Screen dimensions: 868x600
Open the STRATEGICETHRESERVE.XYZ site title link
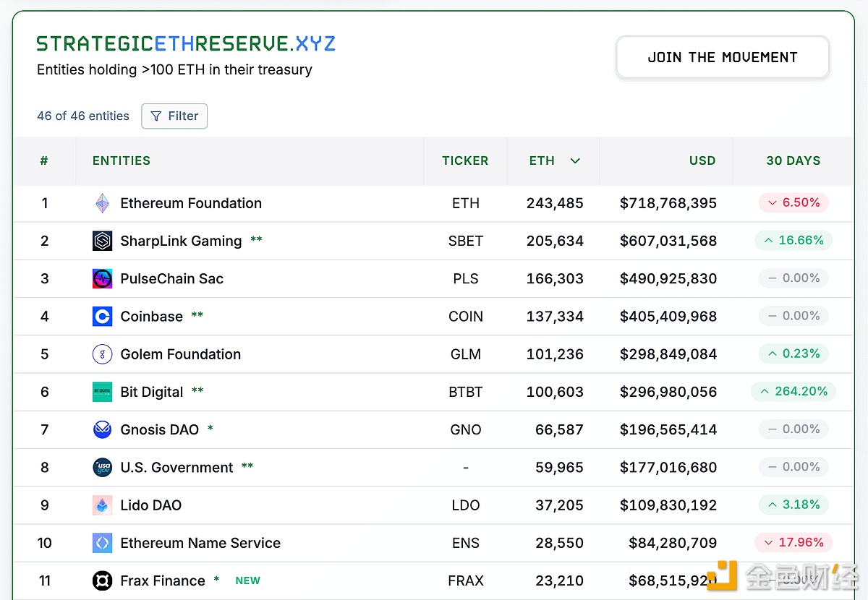tap(186, 44)
